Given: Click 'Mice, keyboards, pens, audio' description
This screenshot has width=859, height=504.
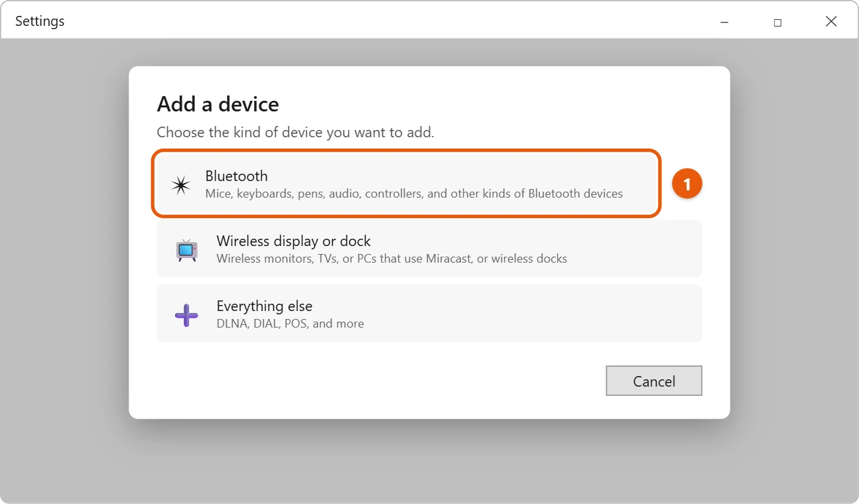Looking at the screenshot, I should (414, 194).
